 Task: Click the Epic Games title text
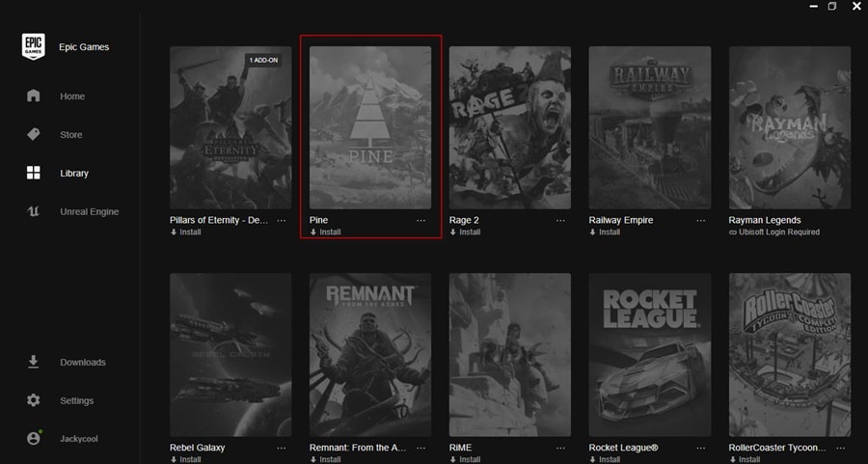(x=84, y=47)
